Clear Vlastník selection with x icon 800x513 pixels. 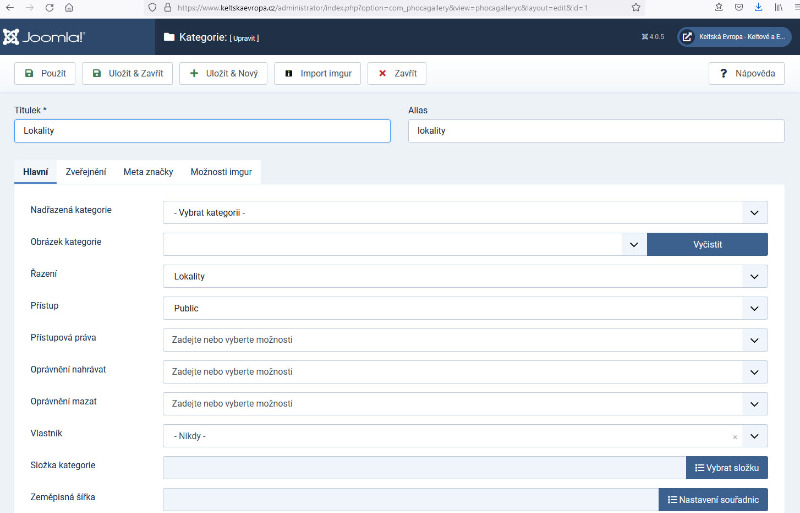click(735, 437)
